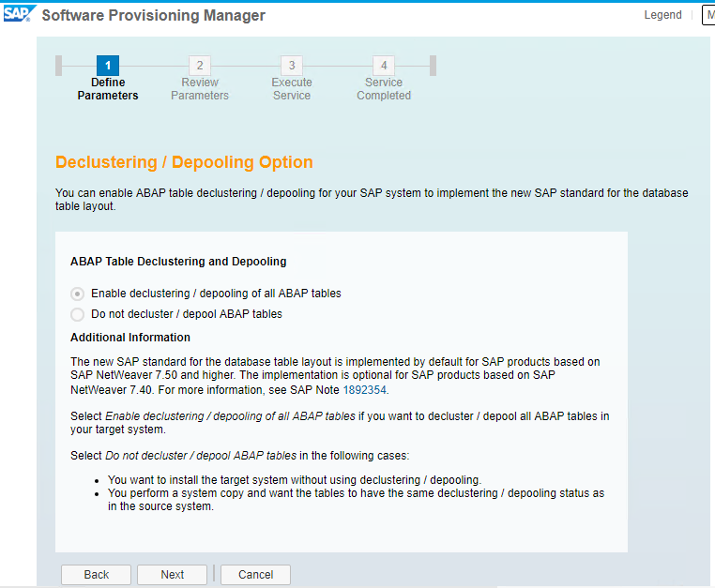Cancel the provisioning wizard
The width and height of the screenshot is (715, 588).
click(255, 575)
